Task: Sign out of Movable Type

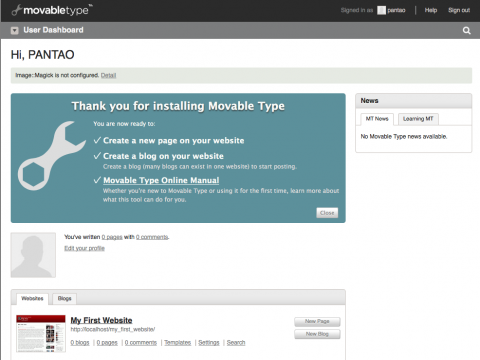Action: pos(459,10)
